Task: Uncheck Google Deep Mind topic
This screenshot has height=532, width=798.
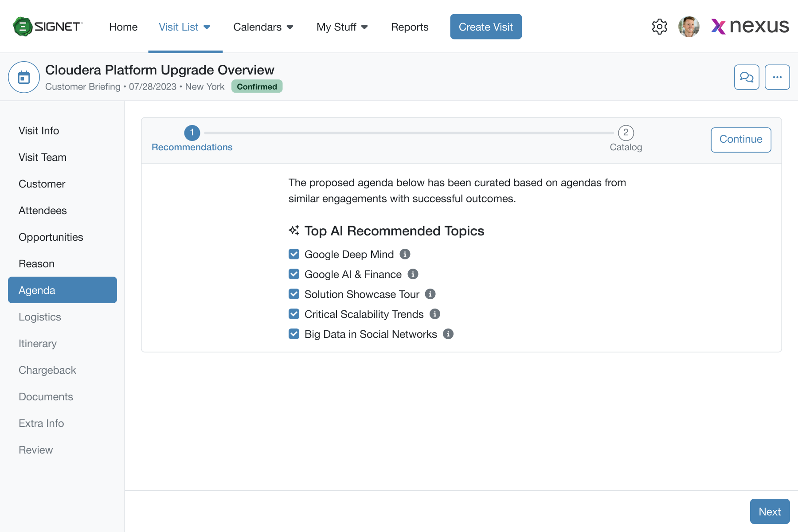Action: pos(294,254)
